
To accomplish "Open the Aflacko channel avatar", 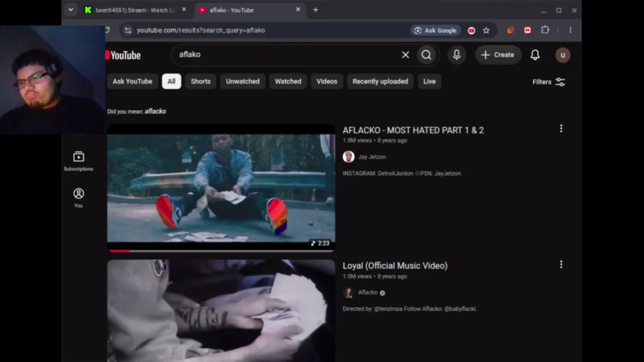I will [348, 293].
